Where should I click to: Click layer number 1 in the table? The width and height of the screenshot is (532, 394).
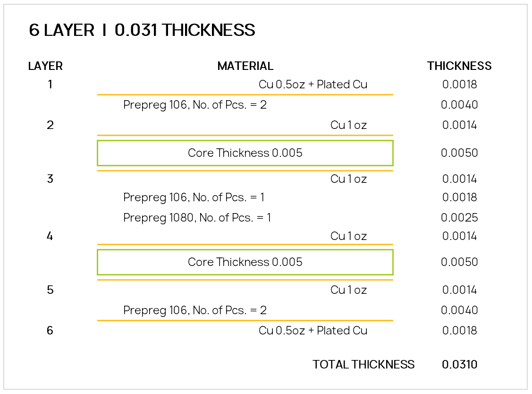coord(50,85)
